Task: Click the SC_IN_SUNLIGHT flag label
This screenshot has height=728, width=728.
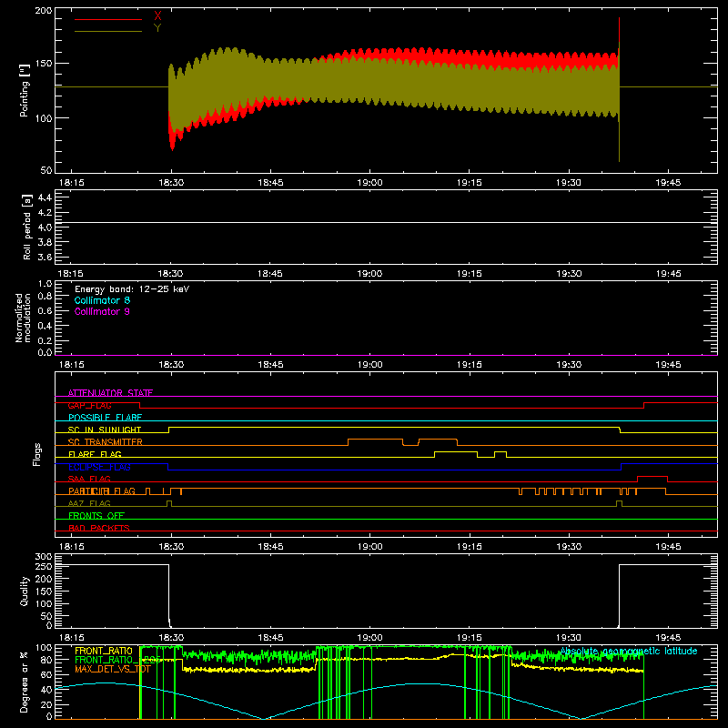Action: pyautogui.click(x=105, y=430)
